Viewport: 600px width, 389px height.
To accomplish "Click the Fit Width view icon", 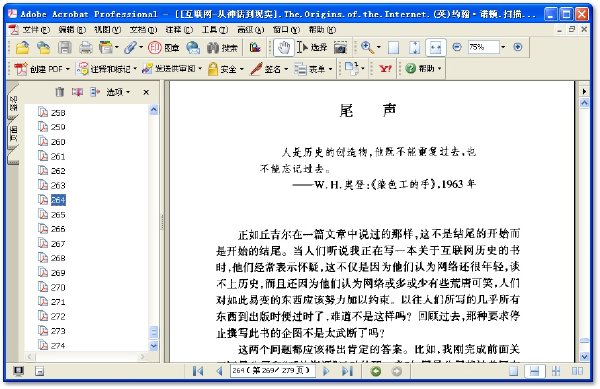I will coord(435,47).
